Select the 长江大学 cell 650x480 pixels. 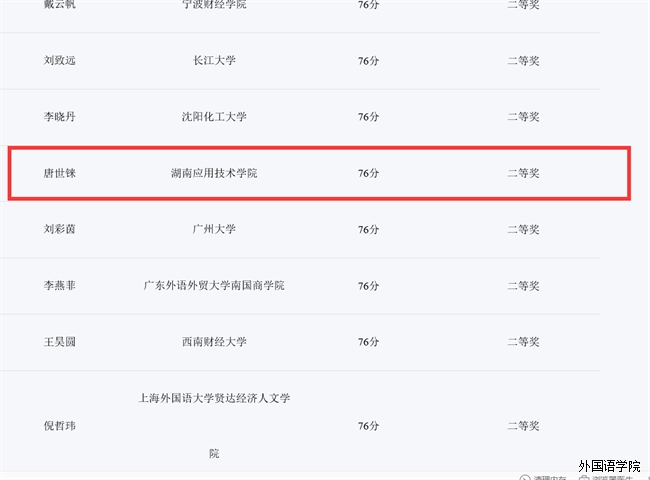point(214,60)
